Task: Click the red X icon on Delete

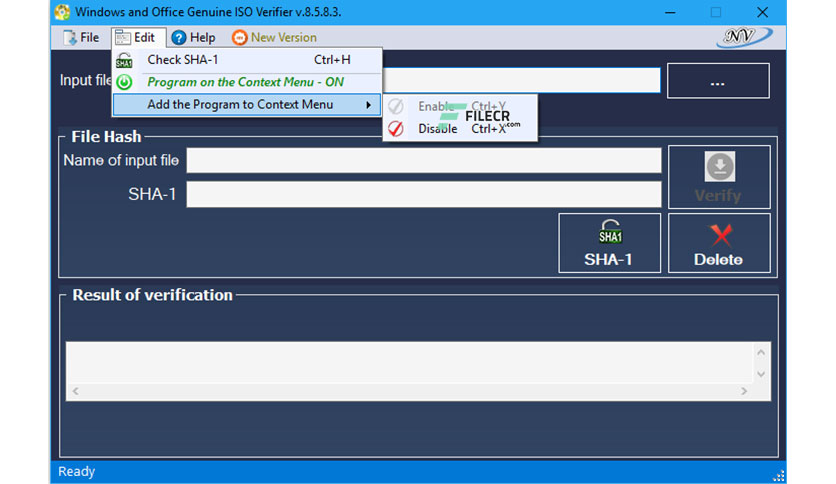Action: tap(721, 235)
